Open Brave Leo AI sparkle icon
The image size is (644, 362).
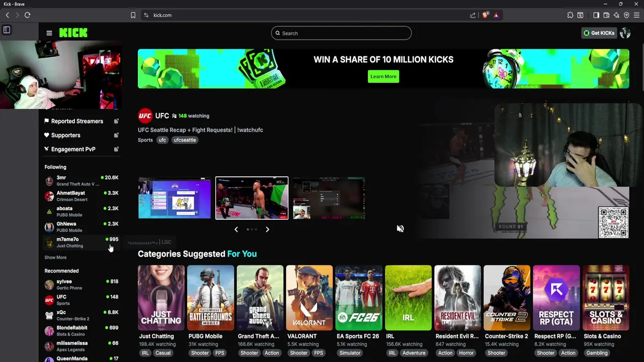[x=616, y=15]
